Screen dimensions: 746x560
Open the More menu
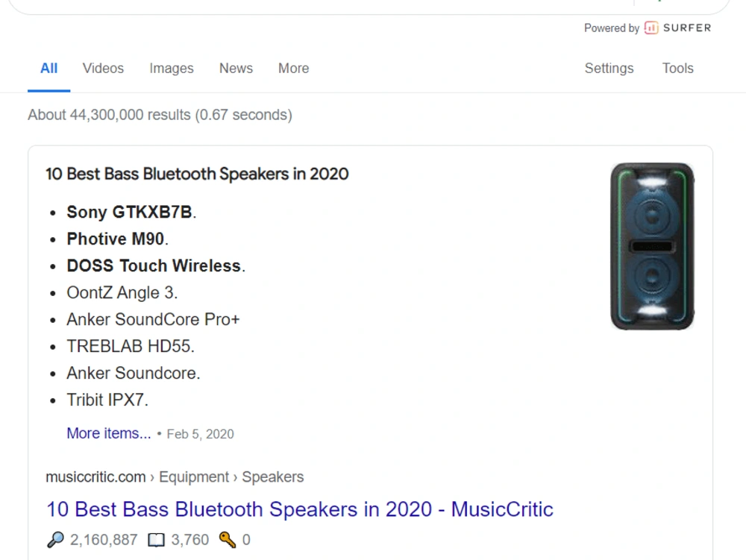pyautogui.click(x=293, y=69)
